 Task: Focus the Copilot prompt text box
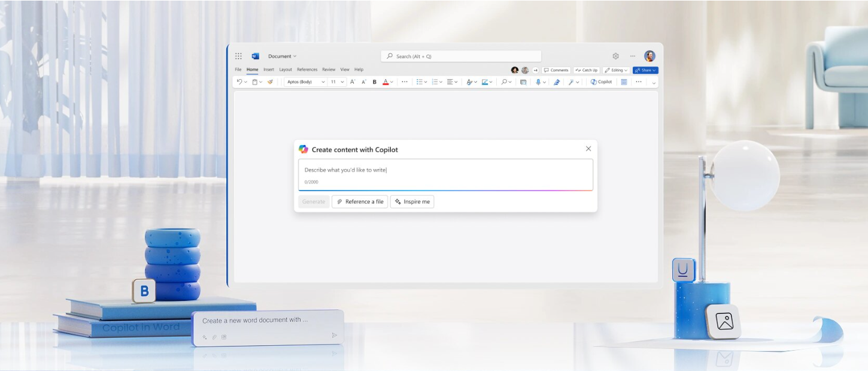coord(446,174)
